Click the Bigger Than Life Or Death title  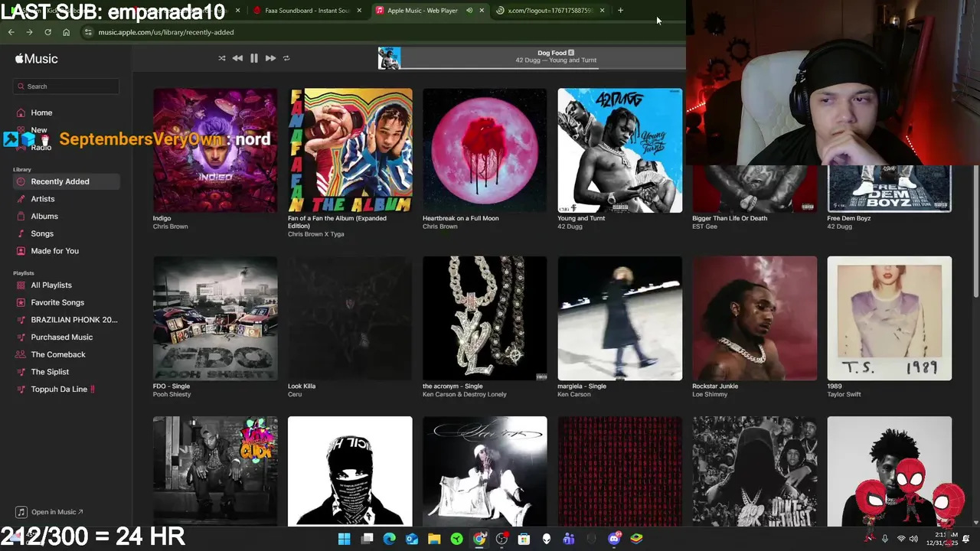[x=730, y=218]
